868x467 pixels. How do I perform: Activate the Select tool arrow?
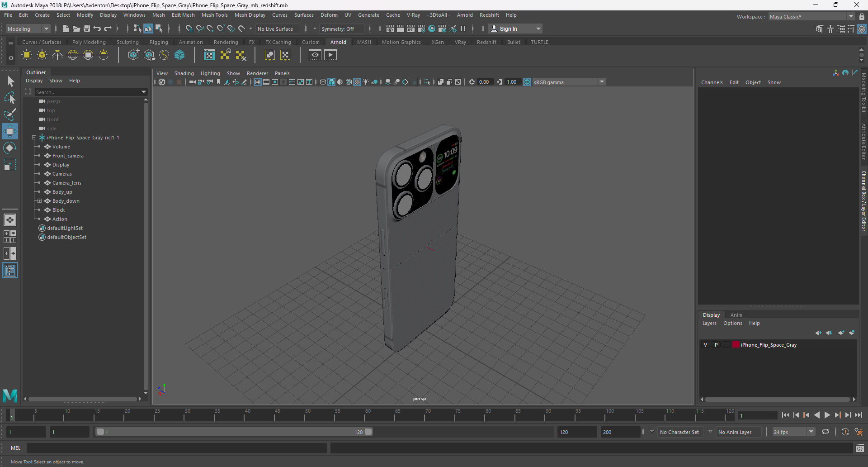(x=10, y=81)
